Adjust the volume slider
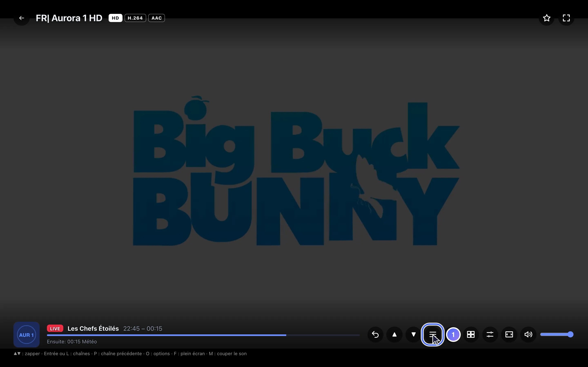The width and height of the screenshot is (588, 367). (x=557, y=334)
